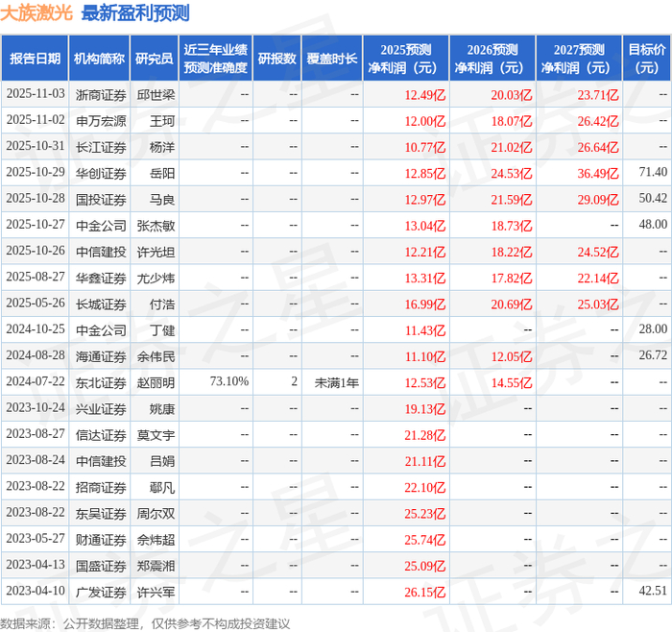Click 23.71亿 in the 2027 column
672x632 pixels.
pos(598,95)
